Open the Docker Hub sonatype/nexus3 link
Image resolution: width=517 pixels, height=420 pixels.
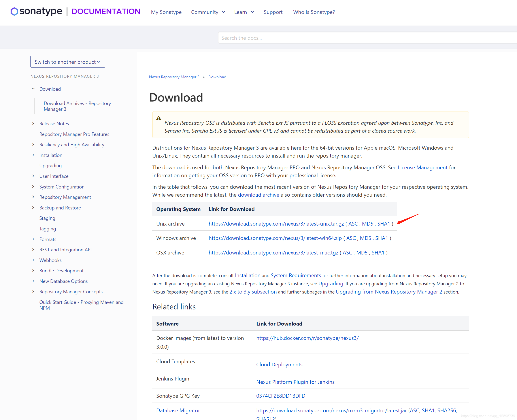(x=307, y=338)
